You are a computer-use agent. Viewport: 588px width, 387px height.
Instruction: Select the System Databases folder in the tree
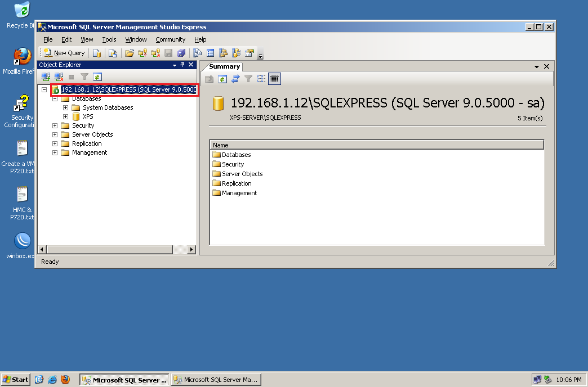[108, 107]
